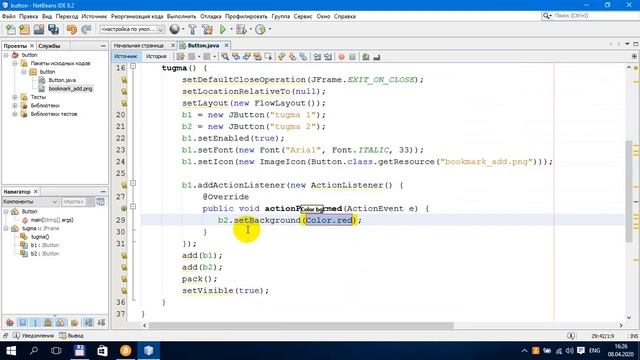Click the red Start Macro Recording icon
This screenshot has height=360, width=640.
tap(342, 57)
